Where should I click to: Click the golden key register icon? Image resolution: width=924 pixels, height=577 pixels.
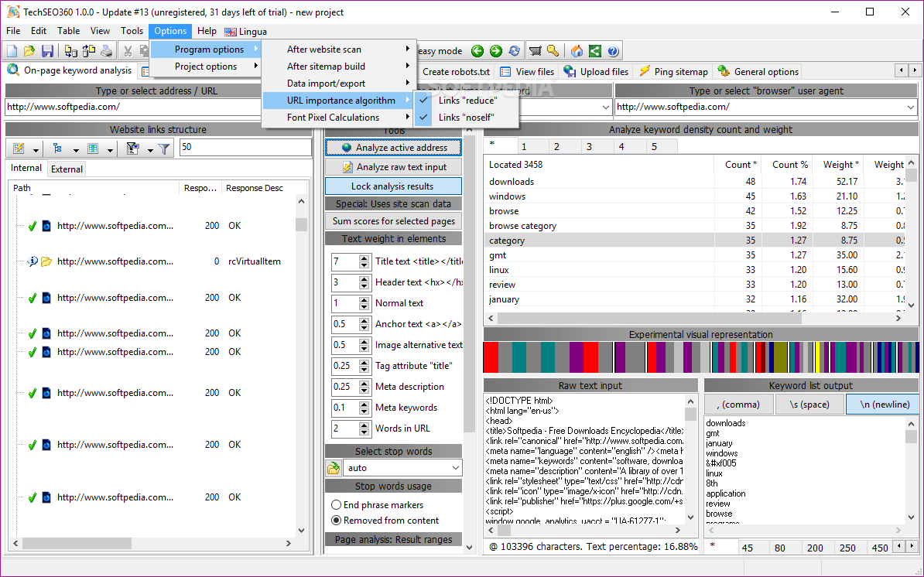click(x=553, y=51)
